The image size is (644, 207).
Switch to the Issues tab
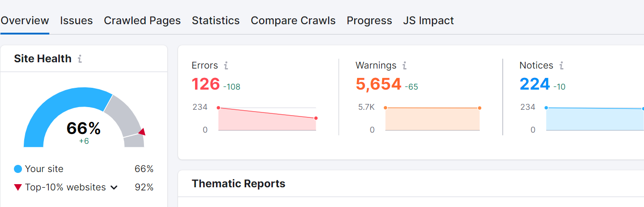coord(76,21)
